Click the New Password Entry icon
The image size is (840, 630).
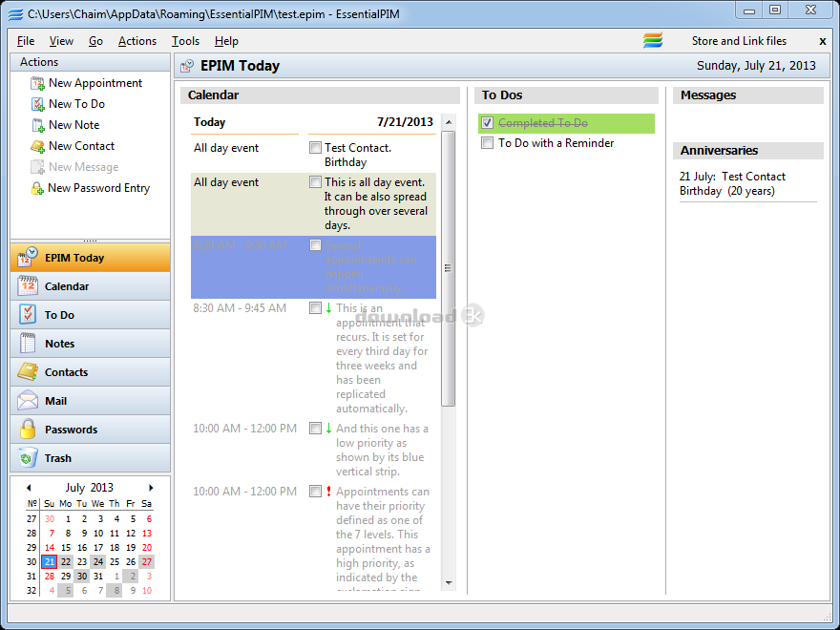tap(38, 189)
